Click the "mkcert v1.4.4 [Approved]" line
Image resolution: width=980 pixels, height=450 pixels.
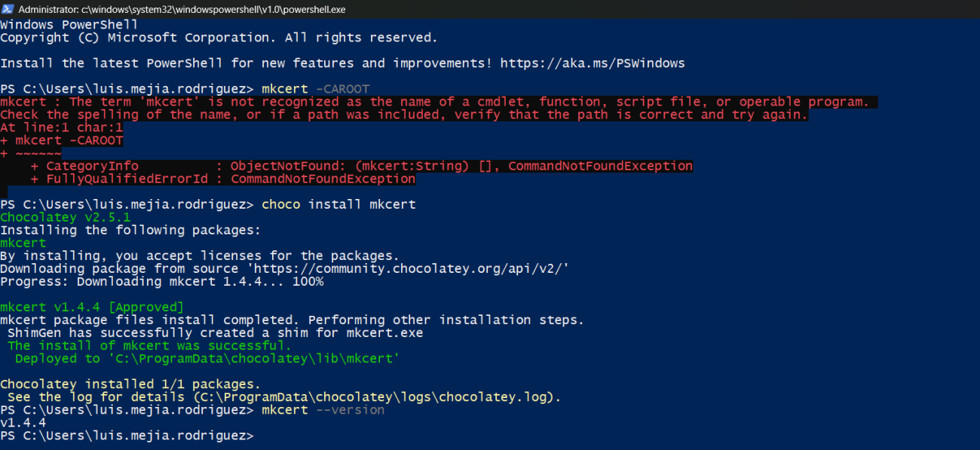(x=92, y=308)
